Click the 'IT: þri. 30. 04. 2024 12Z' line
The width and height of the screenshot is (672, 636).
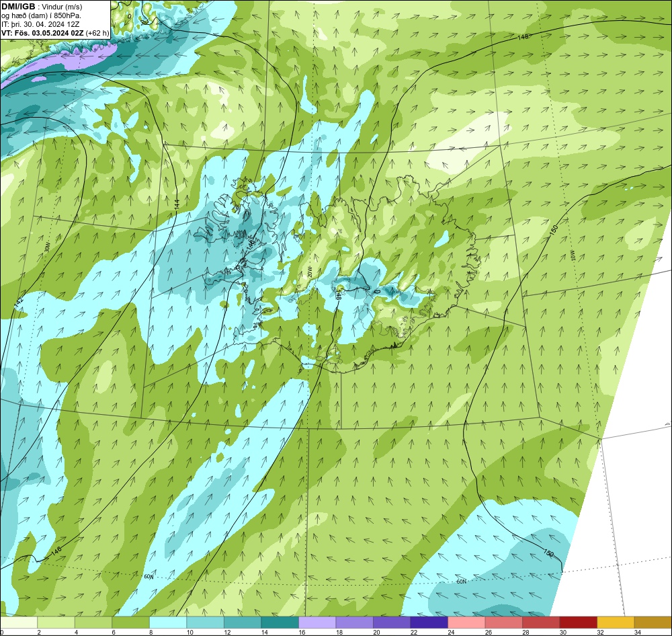pyautogui.click(x=41, y=24)
